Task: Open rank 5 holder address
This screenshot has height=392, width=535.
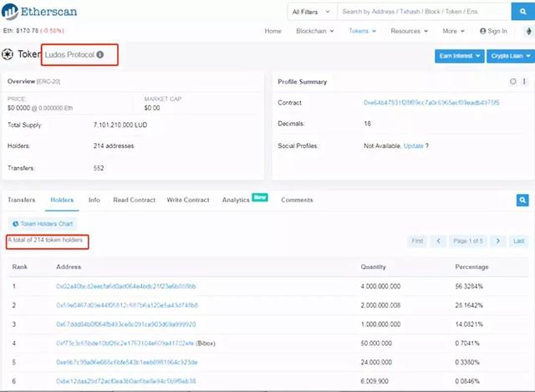Action: [127, 362]
